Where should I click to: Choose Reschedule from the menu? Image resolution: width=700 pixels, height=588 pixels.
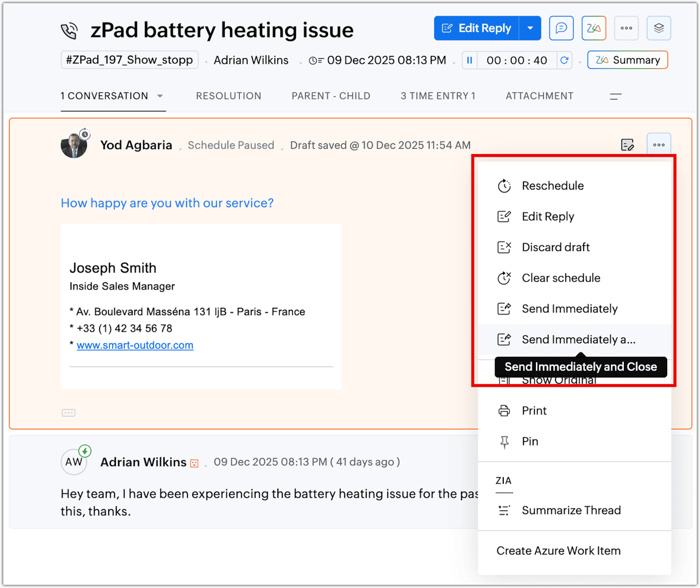(x=553, y=186)
